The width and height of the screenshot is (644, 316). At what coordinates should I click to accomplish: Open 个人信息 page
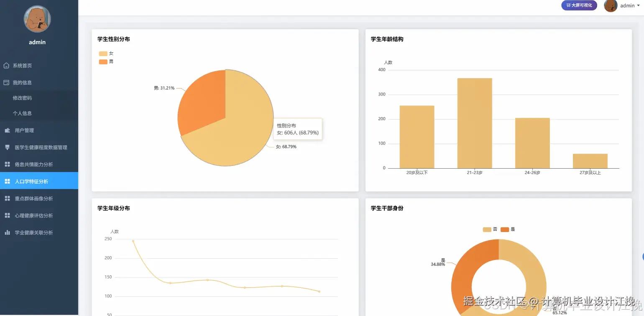click(x=39, y=113)
